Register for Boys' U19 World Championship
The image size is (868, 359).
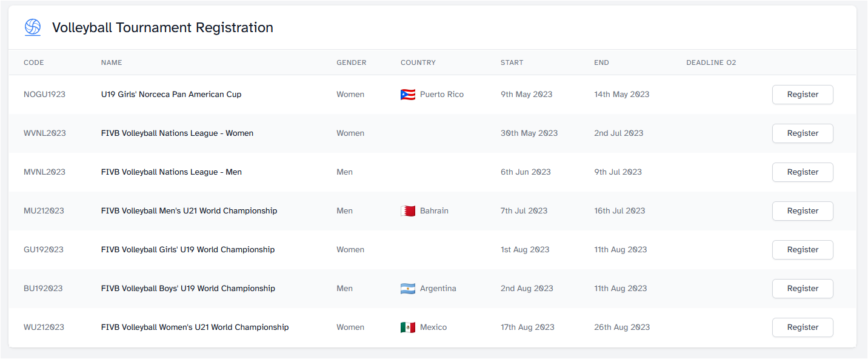[x=803, y=289]
